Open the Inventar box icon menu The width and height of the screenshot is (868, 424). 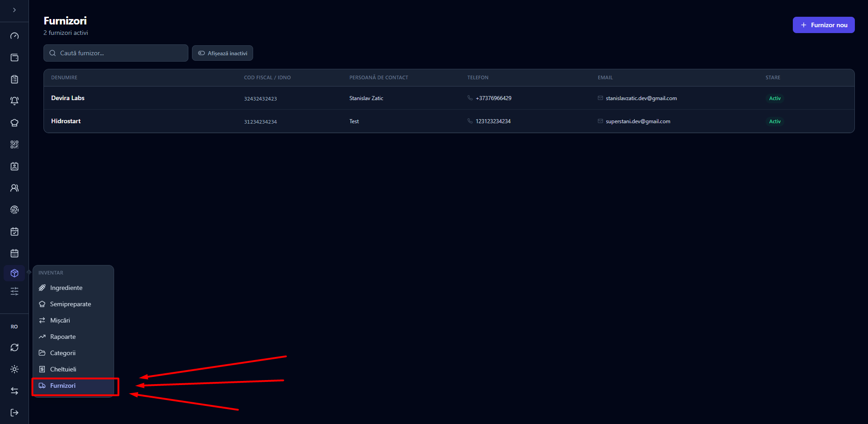pyautogui.click(x=14, y=273)
